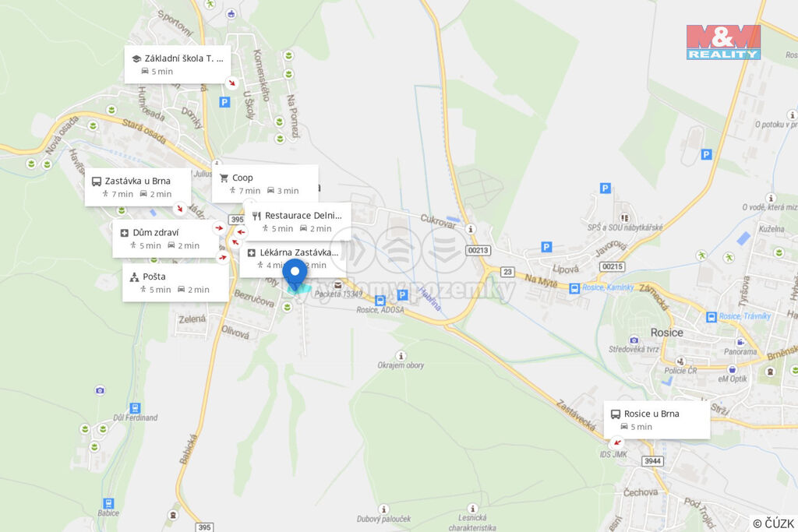Click the Důl Ferdinand train stop icon

coord(134,408)
